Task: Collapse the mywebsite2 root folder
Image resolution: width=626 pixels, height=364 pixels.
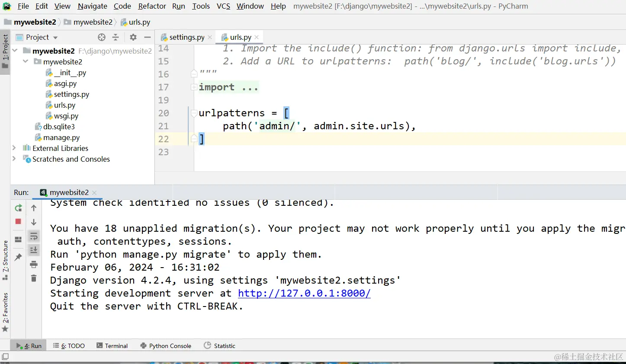Action: coord(15,51)
